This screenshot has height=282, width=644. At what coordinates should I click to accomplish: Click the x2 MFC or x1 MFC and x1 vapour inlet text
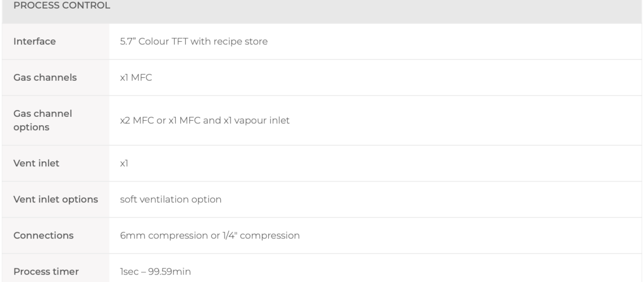click(x=205, y=121)
